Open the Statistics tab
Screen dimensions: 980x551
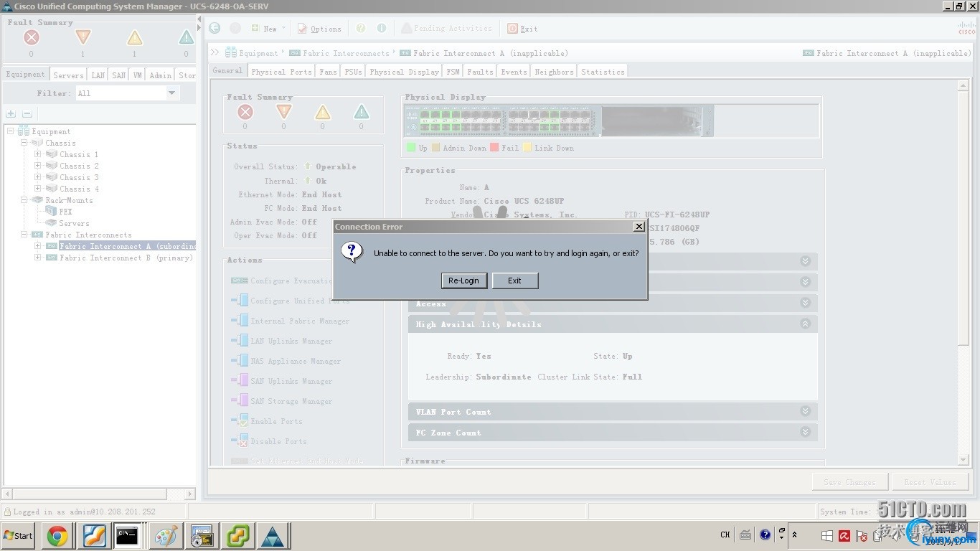click(603, 72)
